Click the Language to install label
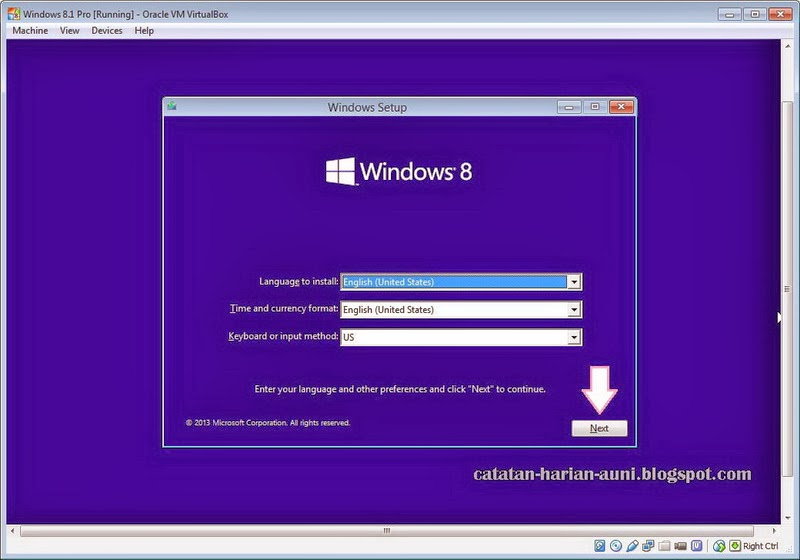Image resolution: width=800 pixels, height=560 pixels. (x=298, y=282)
